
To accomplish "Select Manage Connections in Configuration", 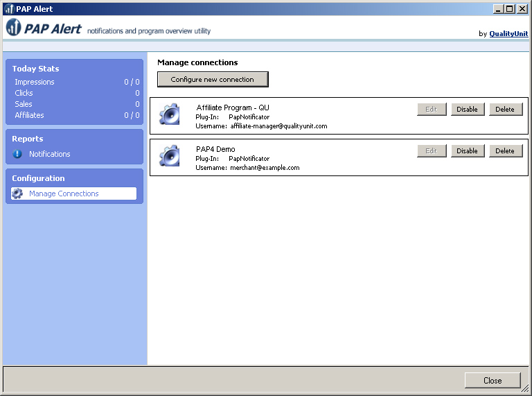I will click(x=73, y=193).
